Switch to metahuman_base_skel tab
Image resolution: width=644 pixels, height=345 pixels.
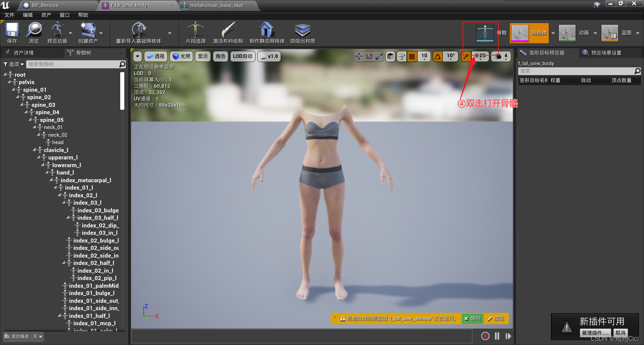[x=217, y=5]
